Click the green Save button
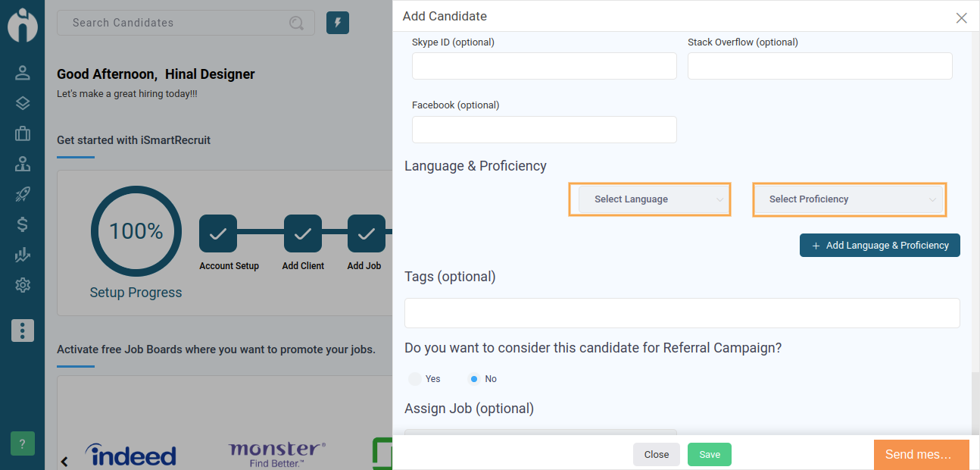The width and height of the screenshot is (980, 470). pos(710,454)
